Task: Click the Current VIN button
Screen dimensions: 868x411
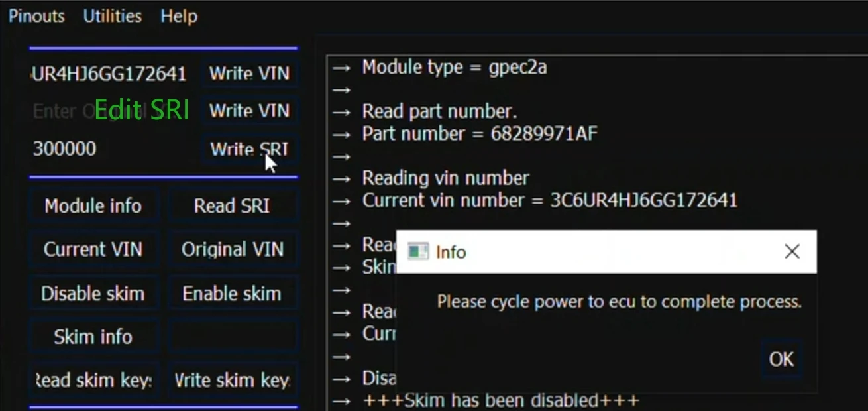Action: pos(93,249)
